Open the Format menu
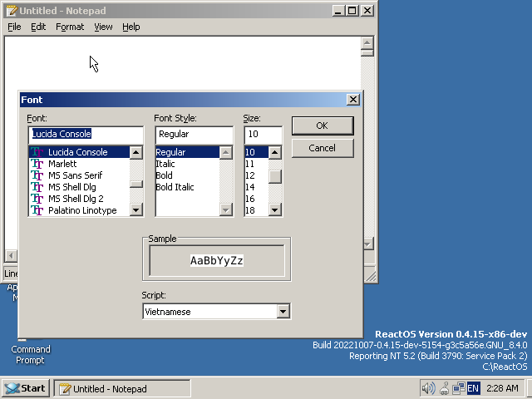 [70, 27]
